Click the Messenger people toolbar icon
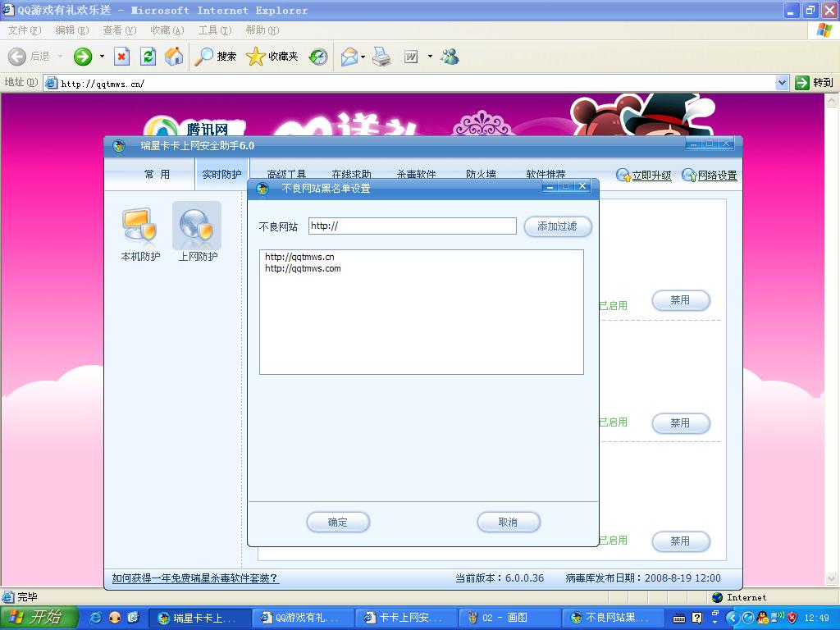Image resolution: width=840 pixels, height=630 pixels. pyautogui.click(x=450, y=57)
